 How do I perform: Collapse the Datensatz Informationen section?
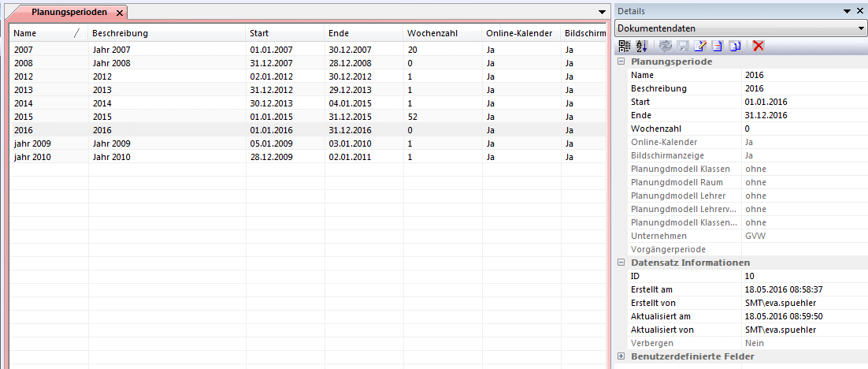pos(621,263)
